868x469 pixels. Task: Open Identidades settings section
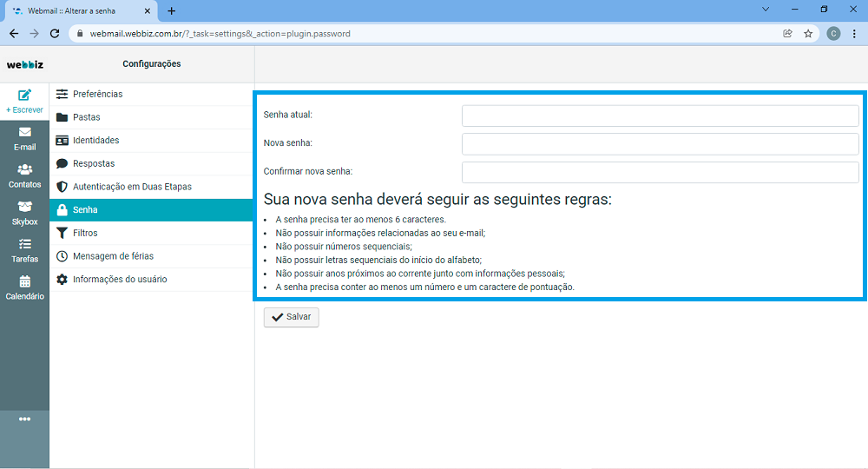coord(95,141)
